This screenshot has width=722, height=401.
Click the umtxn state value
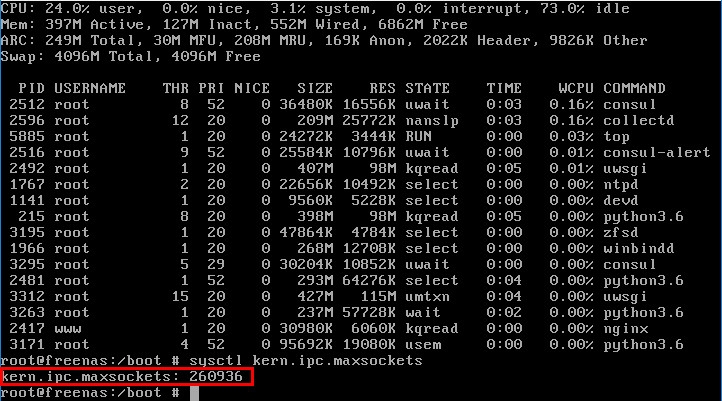[427, 296]
